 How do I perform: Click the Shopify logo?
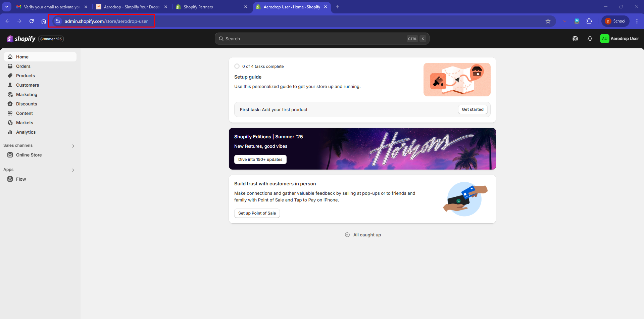click(21, 39)
